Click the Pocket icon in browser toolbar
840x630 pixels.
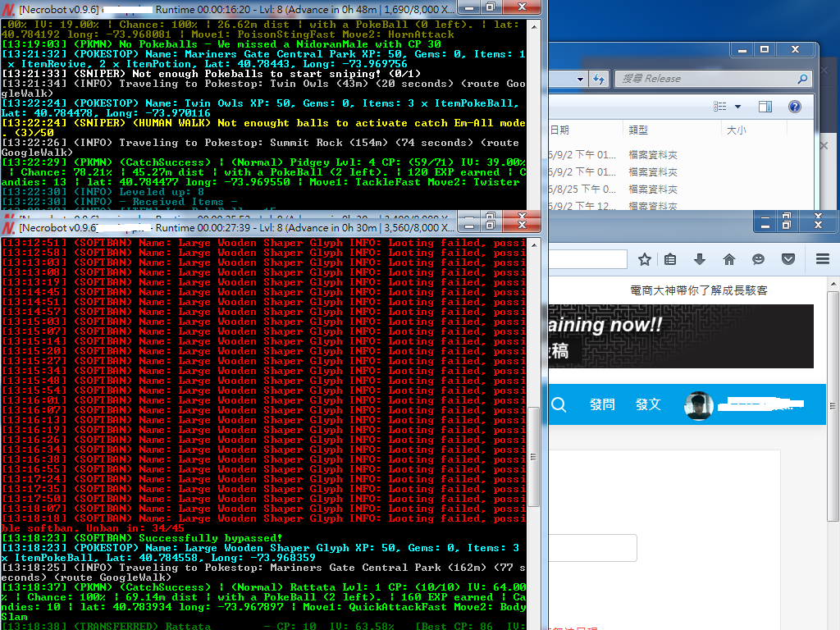pyautogui.click(x=788, y=260)
